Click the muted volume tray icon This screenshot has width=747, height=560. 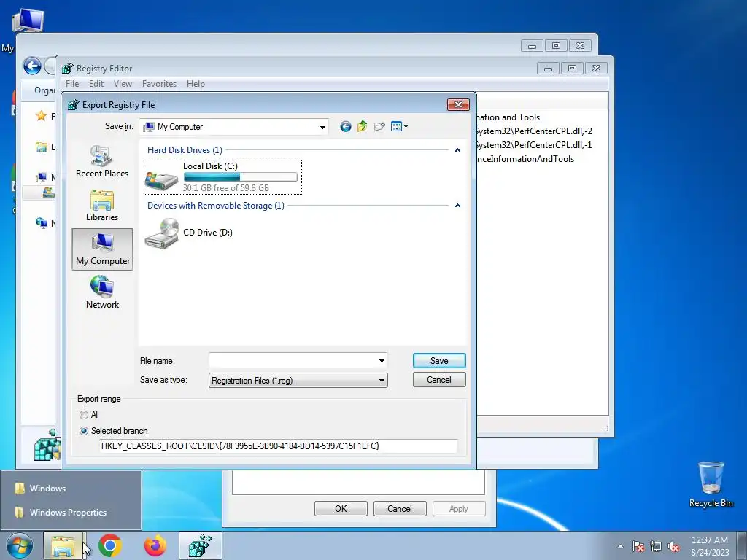tap(673, 546)
